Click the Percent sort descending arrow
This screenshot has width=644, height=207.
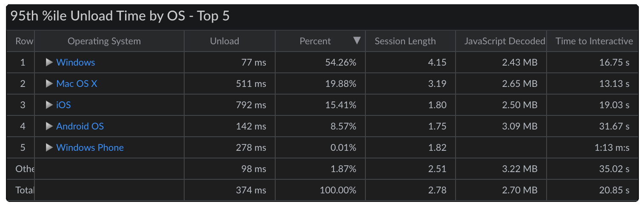(357, 41)
